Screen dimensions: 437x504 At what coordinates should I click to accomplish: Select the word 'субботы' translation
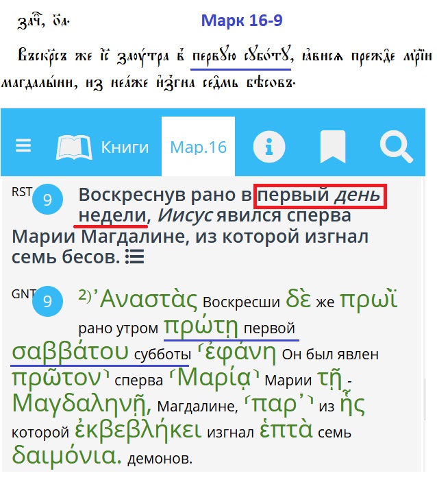point(162,355)
